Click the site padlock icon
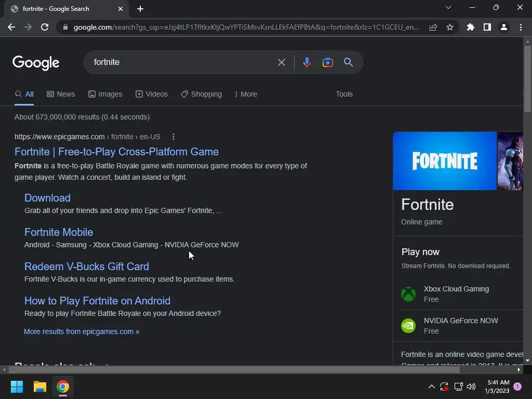The image size is (532, 399). coord(65,27)
